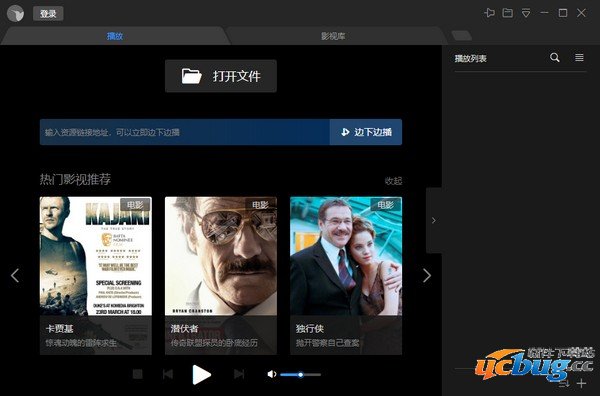This screenshot has width=600, height=396.
Task: Skip to the next track
Action: click(239, 374)
